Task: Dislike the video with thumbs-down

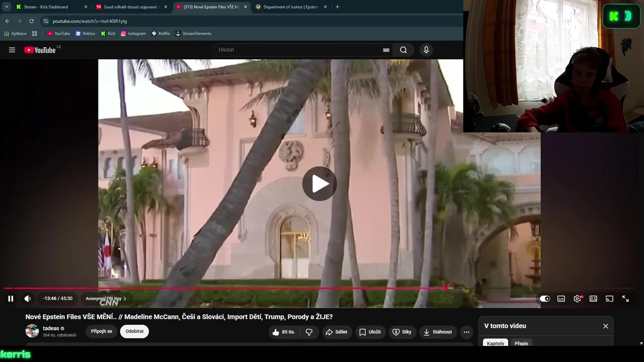Action: pyautogui.click(x=309, y=332)
